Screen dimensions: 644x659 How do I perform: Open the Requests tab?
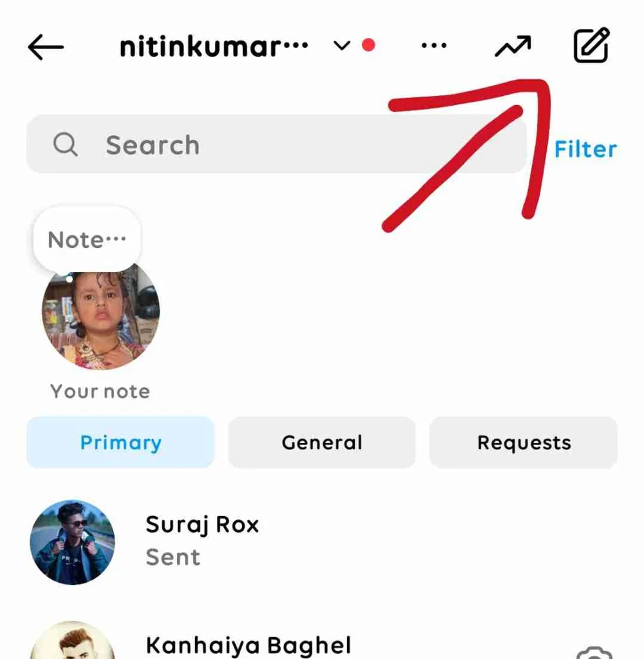524,443
